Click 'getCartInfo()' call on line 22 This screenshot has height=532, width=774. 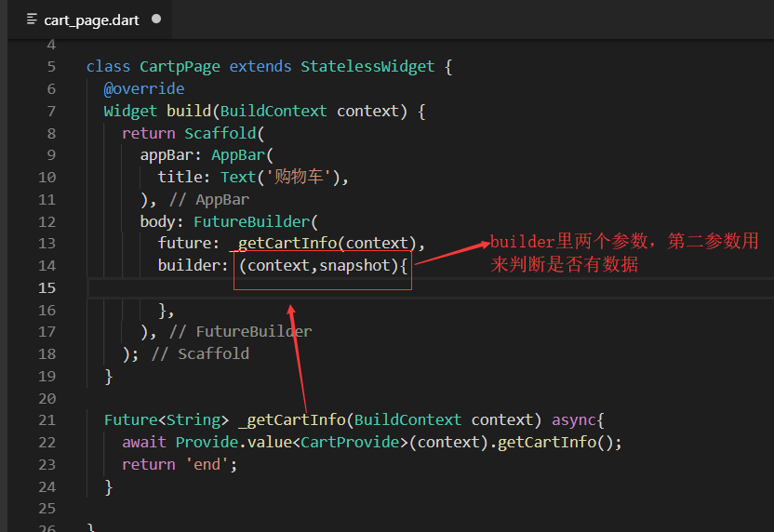coord(555,442)
